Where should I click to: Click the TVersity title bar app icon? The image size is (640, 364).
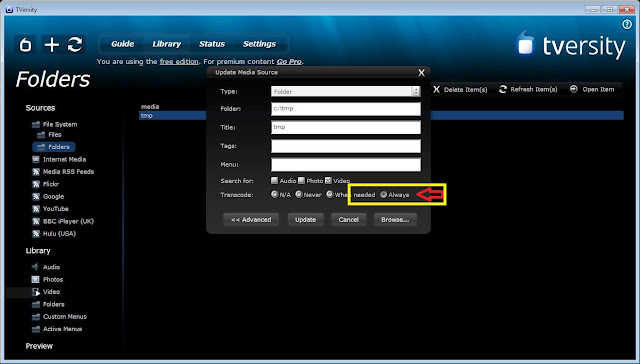click(x=9, y=9)
